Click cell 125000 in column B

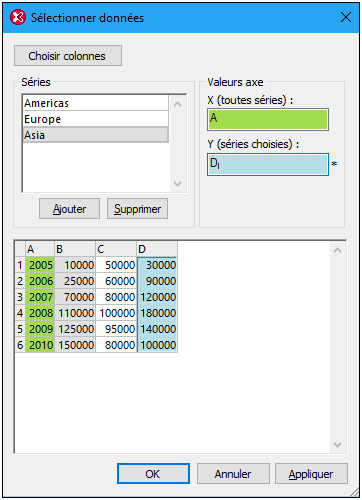75,329
